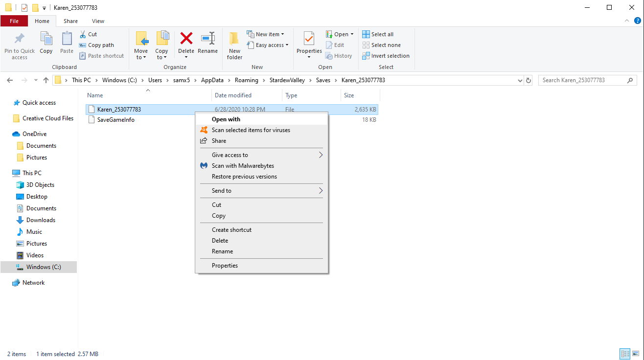Click the Help question mark icon
This screenshot has width=644, height=360.
click(x=638, y=21)
